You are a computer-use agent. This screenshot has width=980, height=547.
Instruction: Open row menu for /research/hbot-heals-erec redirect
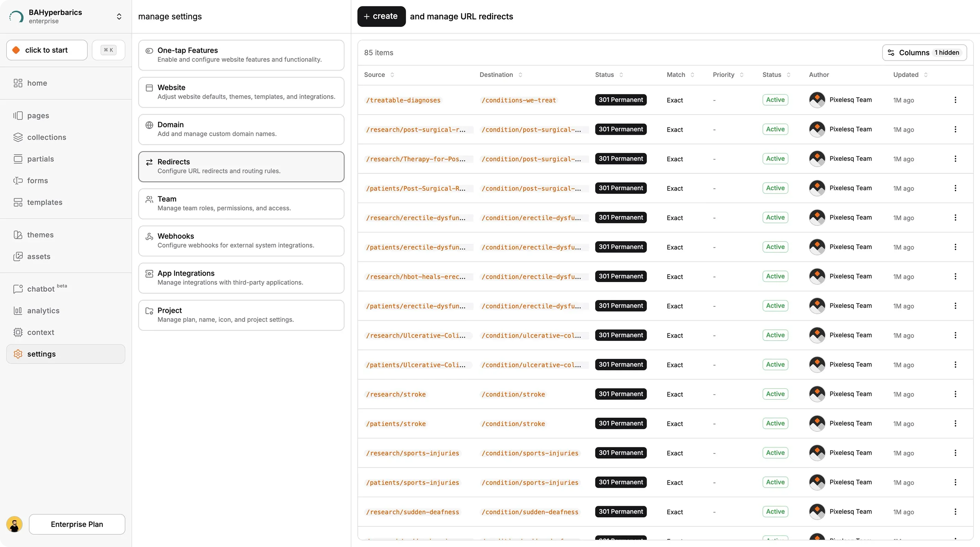[955, 276]
